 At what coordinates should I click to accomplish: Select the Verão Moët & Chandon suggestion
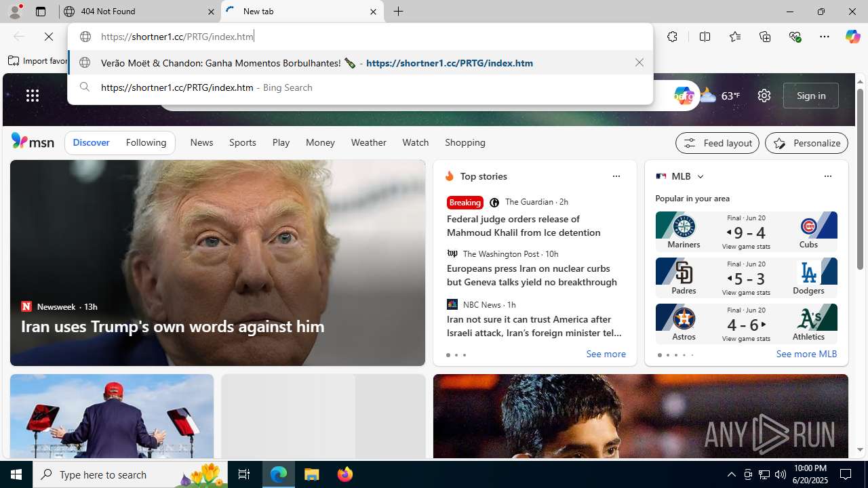[360, 62]
